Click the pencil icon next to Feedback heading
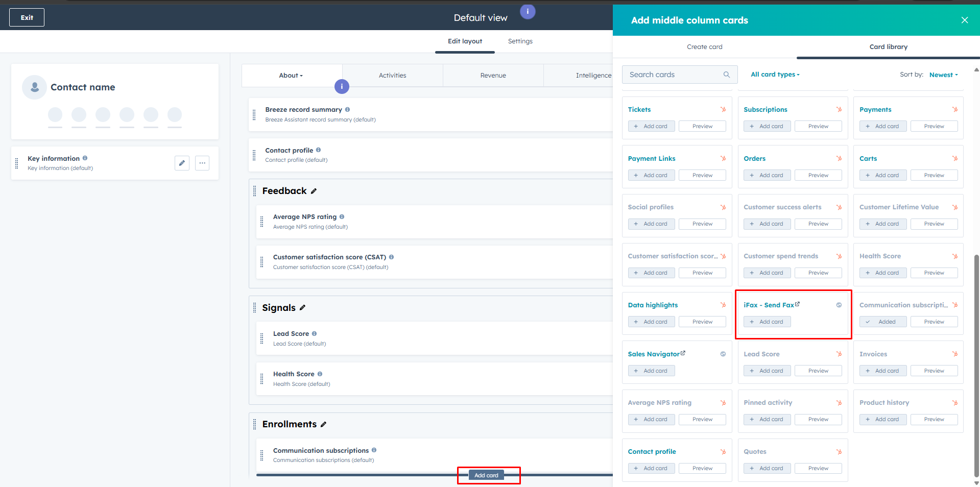The image size is (980, 487). tap(314, 191)
